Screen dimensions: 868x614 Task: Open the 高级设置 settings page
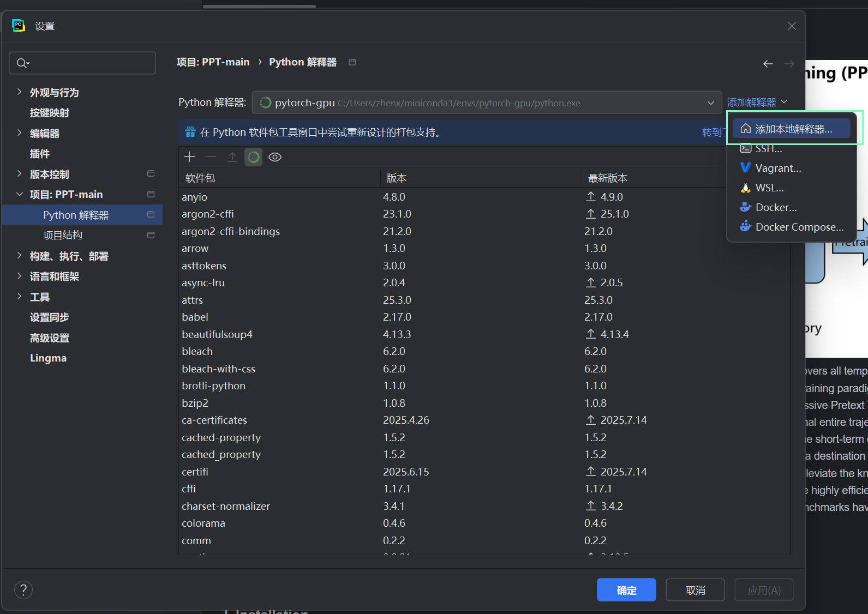point(50,338)
